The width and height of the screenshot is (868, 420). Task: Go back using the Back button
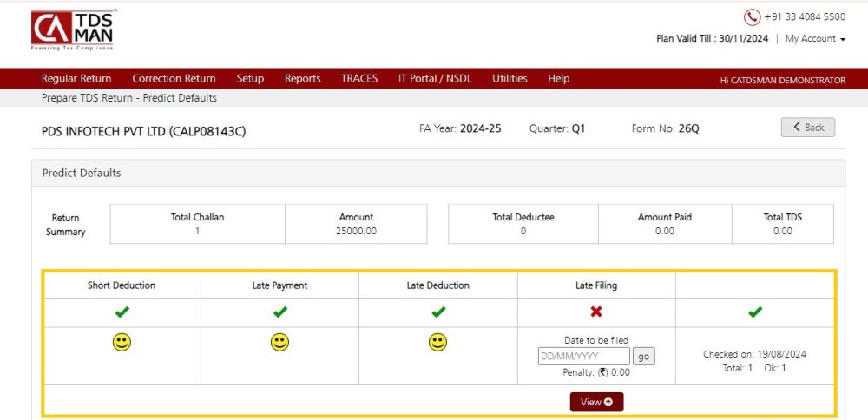click(807, 128)
